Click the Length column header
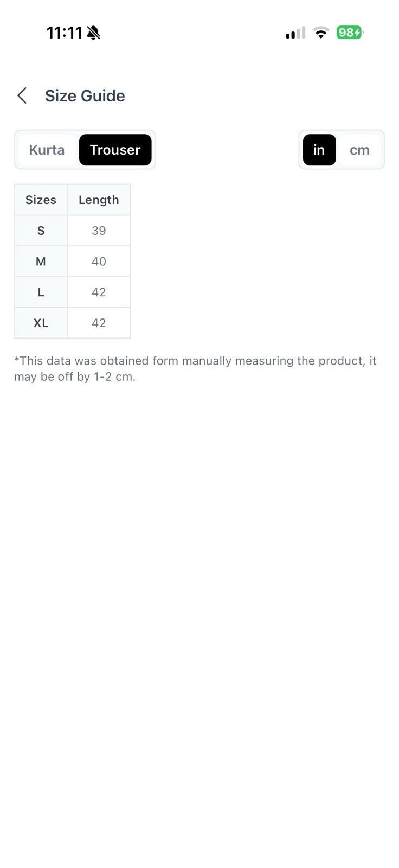This screenshot has width=399, height=868. [99, 200]
